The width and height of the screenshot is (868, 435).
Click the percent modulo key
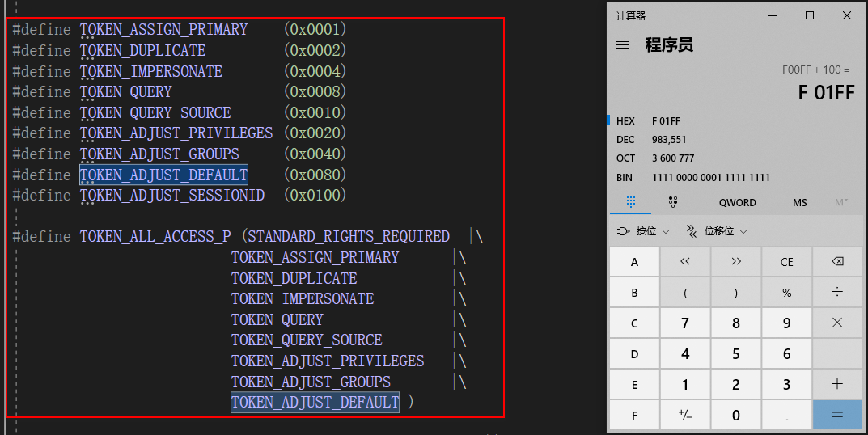click(786, 292)
